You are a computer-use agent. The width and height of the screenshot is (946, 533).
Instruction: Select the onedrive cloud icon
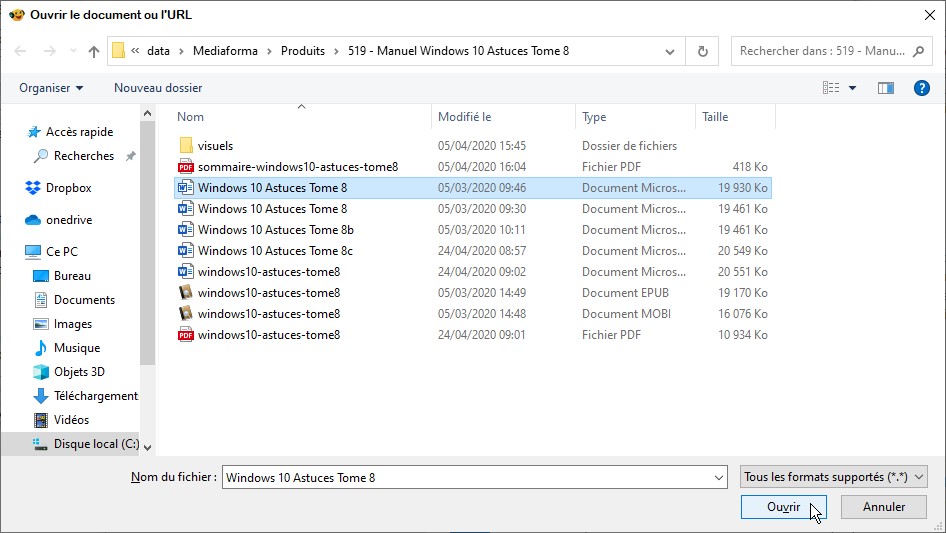click(33, 220)
